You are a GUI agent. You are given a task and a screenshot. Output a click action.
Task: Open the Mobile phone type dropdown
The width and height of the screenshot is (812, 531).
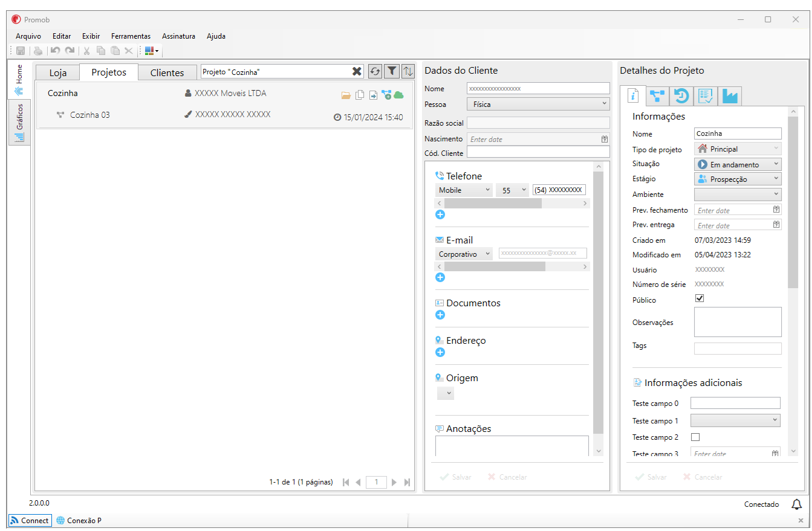click(x=464, y=190)
